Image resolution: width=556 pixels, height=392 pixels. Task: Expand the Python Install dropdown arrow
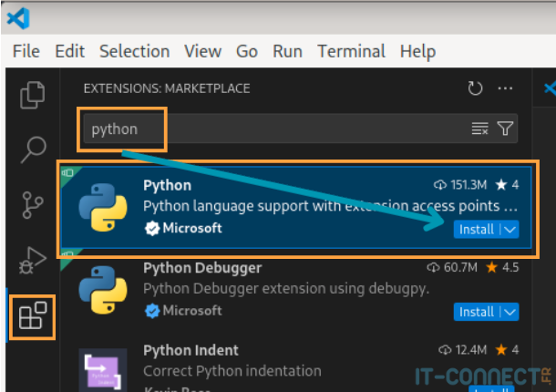(510, 230)
